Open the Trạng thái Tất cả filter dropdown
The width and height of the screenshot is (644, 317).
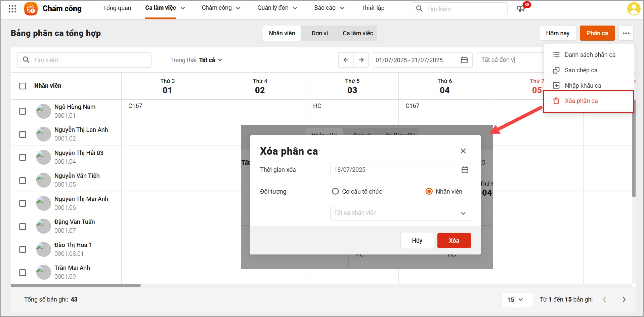coord(196,60)
